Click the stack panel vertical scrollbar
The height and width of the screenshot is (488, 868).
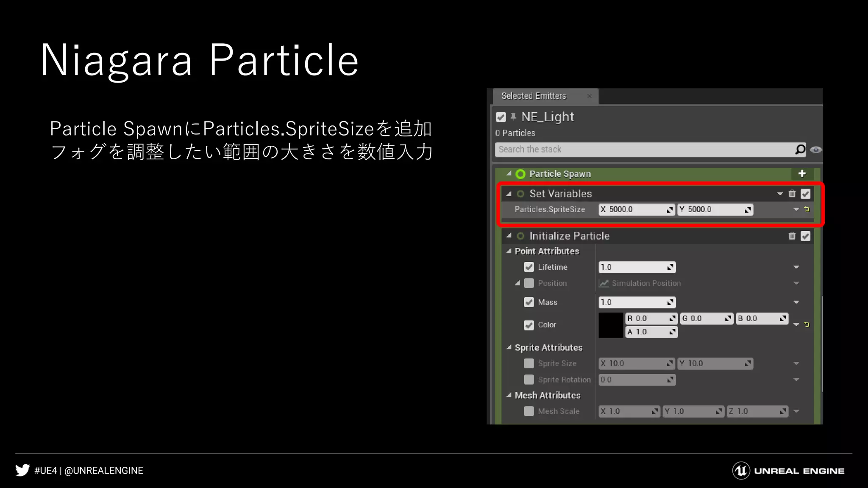pyautogui.click(x=822, y=344)
